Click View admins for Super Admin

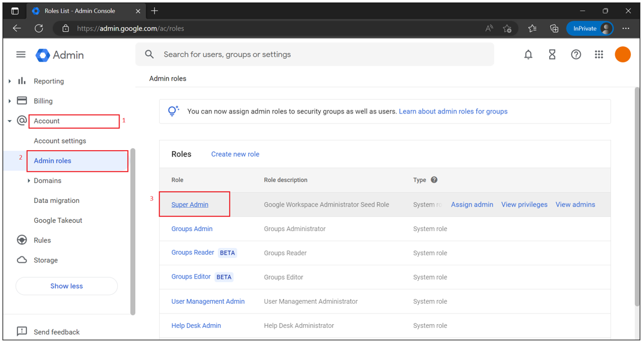click(575, 205)
